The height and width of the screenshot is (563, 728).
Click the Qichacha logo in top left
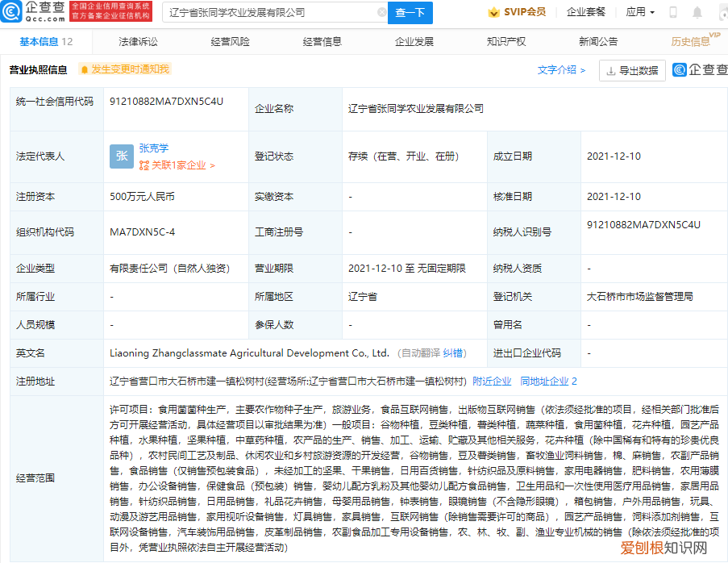(x=34, y=13)
